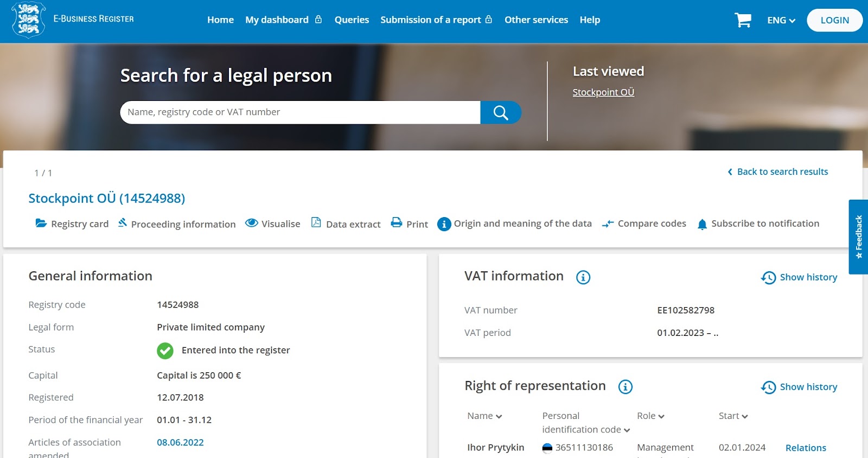
Task: Select the name Ihor Prytykin
Action: [495, 448]
